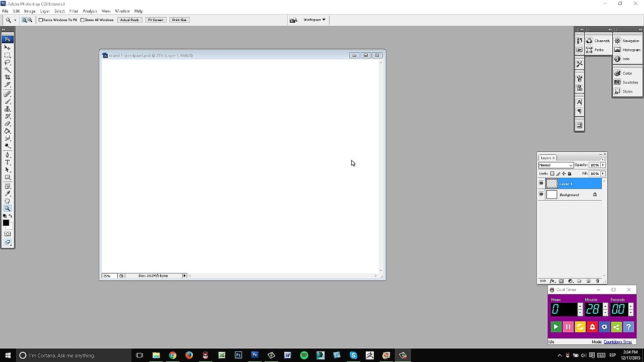
Task: Select the Brush tool
Action: 8,102
